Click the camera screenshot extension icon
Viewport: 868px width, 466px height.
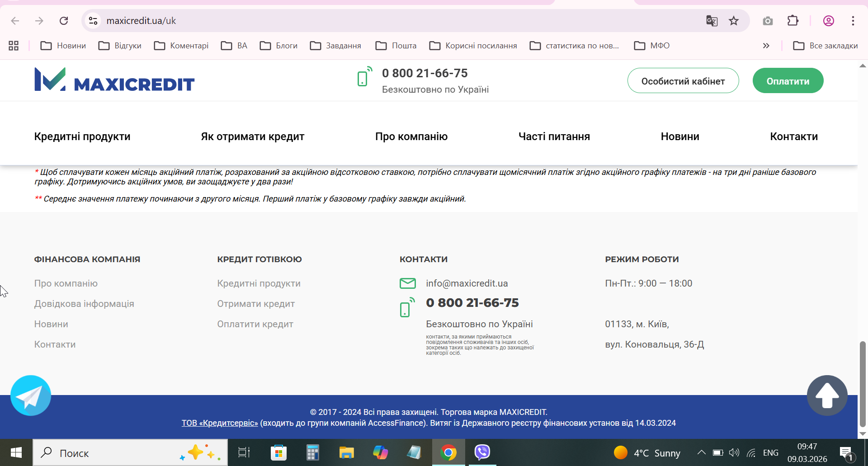(768, 21)
